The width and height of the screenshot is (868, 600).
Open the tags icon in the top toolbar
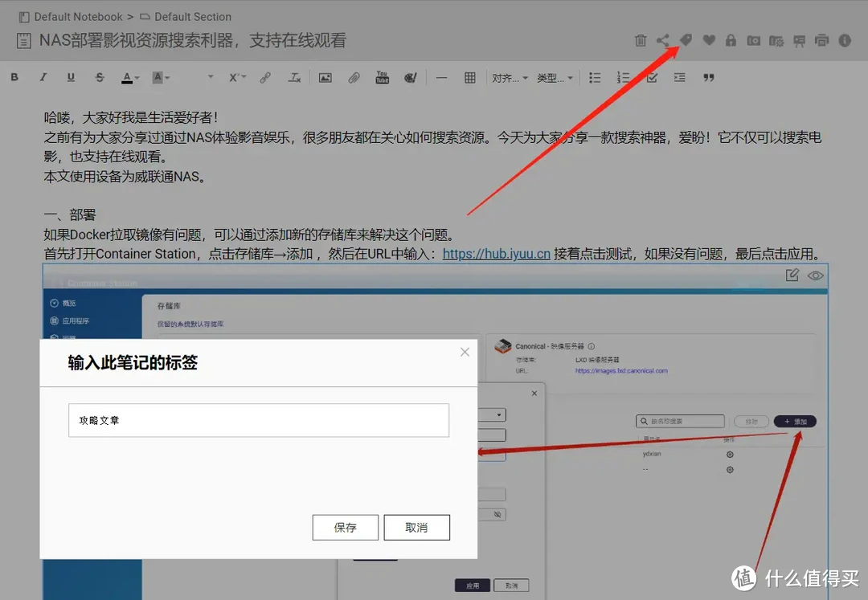coord(686,39)
